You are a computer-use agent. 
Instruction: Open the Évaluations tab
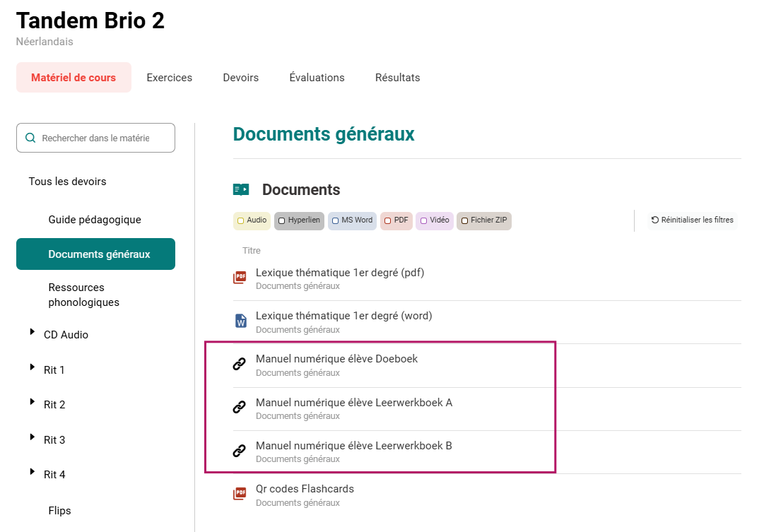(317, 78)
